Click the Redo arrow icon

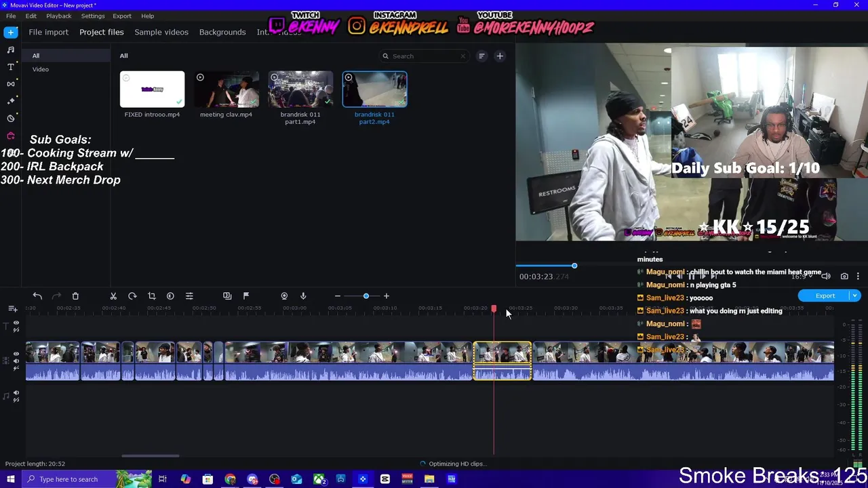[56, 296]
